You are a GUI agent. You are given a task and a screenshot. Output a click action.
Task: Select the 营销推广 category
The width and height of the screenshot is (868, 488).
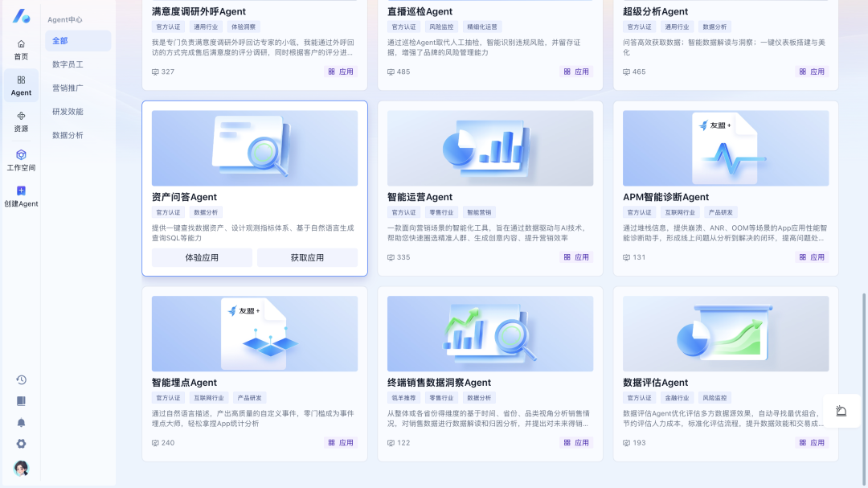click(x=67, y=87)
